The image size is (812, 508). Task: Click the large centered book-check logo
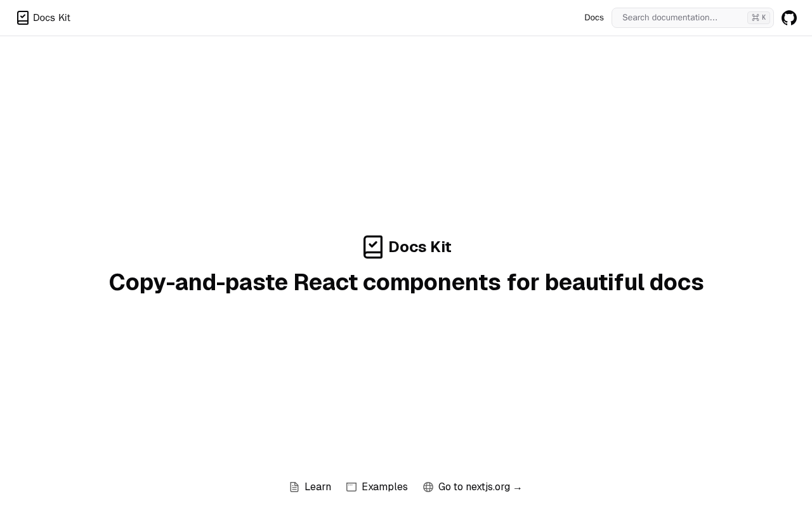373,247
